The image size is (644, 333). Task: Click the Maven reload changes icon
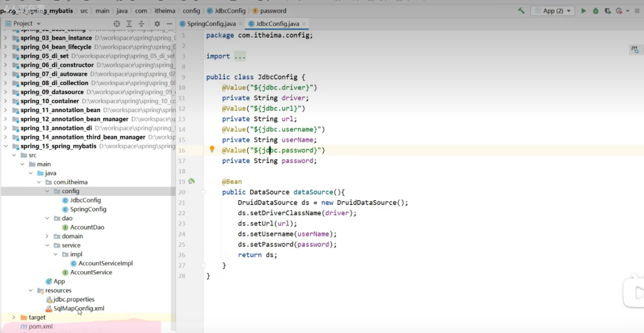(635, 49)
